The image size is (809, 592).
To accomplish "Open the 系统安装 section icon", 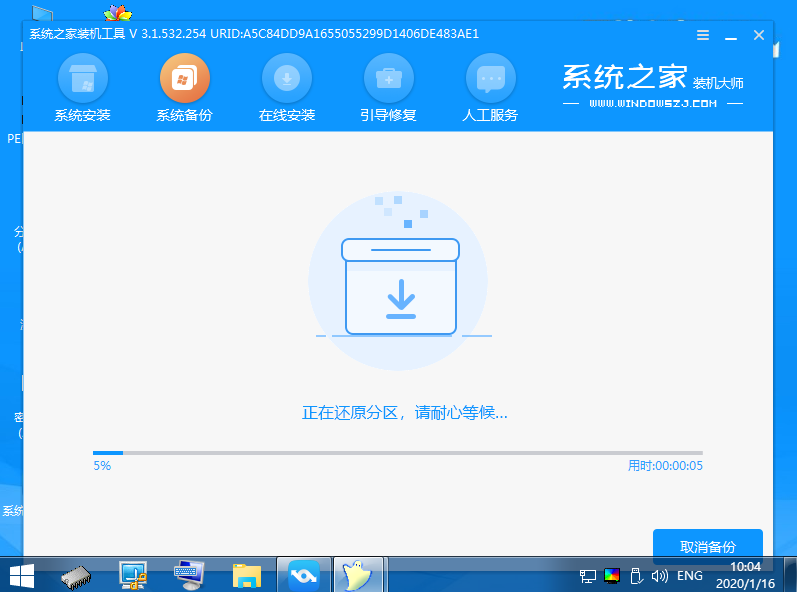I will pyautogui.click(x=83, y=78).
